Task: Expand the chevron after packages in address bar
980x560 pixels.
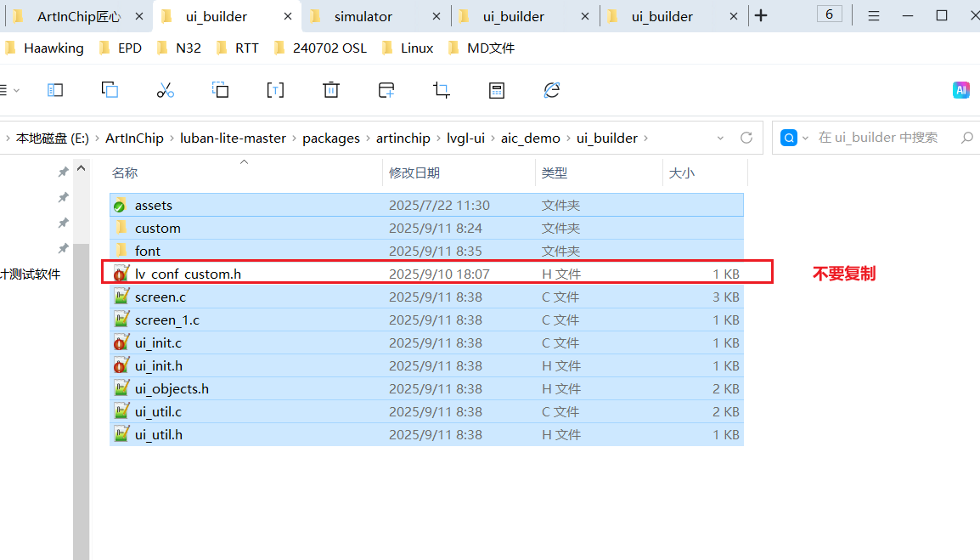Action: tap(368, 139)
